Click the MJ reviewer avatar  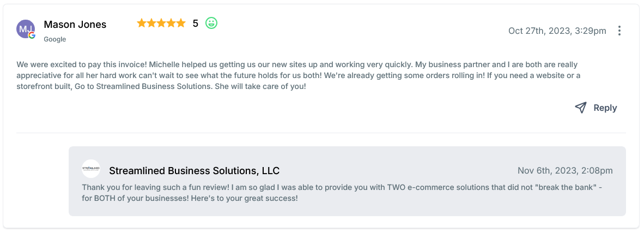coord(25,28)
